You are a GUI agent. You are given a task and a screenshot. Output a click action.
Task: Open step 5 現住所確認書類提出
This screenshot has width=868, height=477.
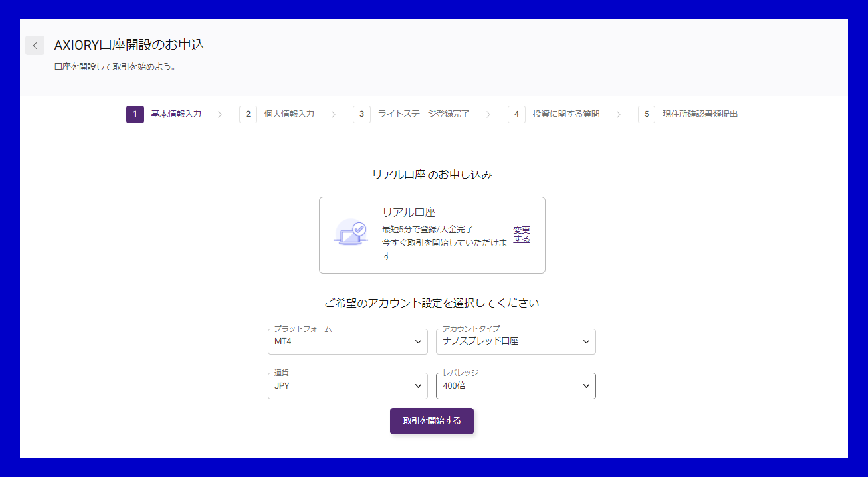(x=688, y=114)
